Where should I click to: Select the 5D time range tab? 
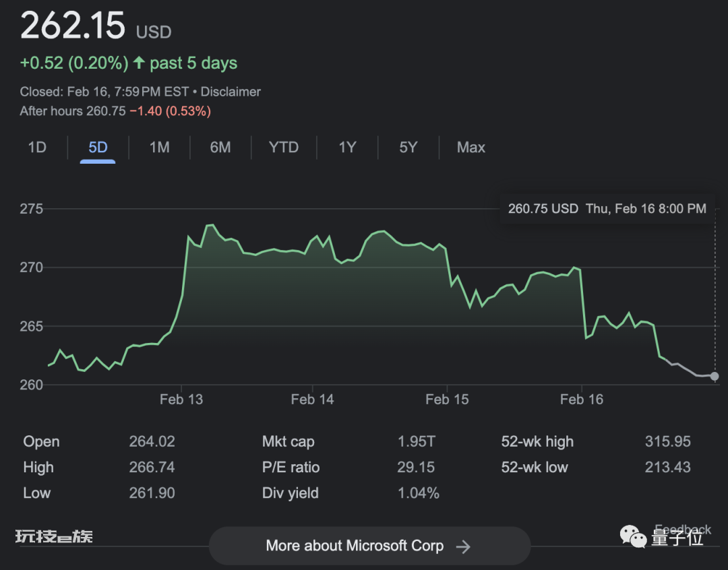point(98,147)
